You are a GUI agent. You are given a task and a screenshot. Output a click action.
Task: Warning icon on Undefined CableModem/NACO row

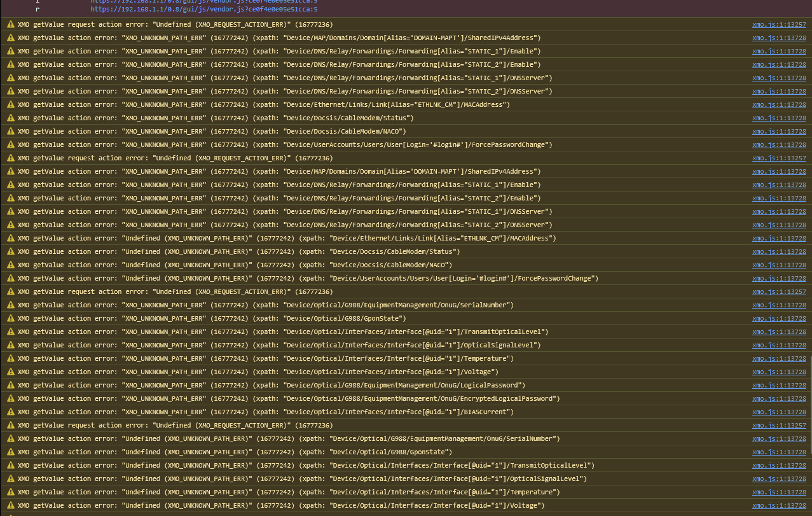coord(10,265)
